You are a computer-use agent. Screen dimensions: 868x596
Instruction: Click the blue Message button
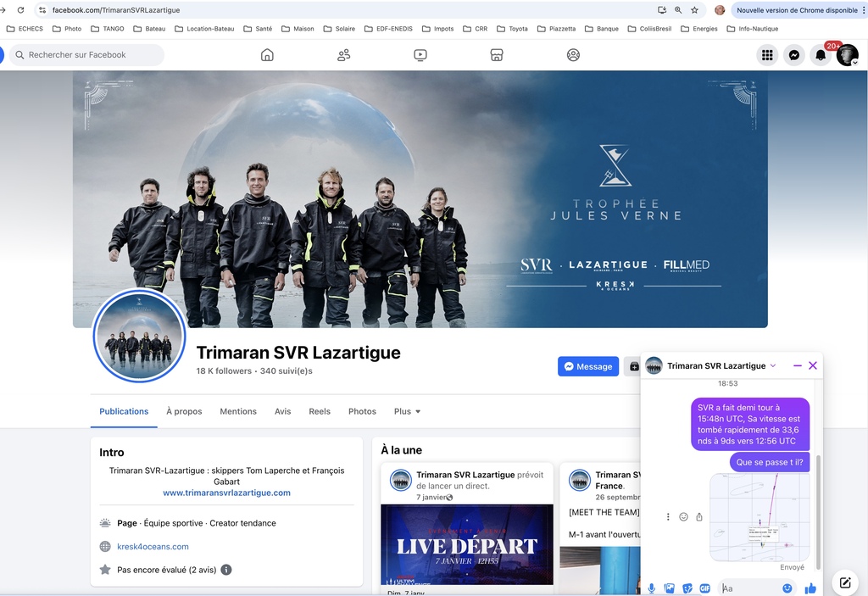point(588,367)
